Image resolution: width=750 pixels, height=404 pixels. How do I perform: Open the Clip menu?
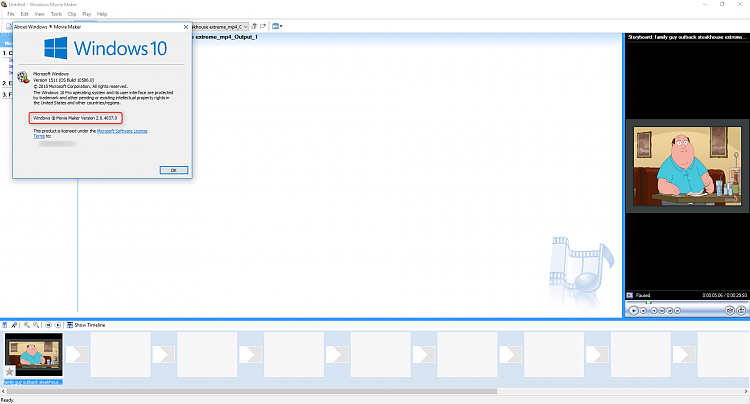click(x=72, y=14)
